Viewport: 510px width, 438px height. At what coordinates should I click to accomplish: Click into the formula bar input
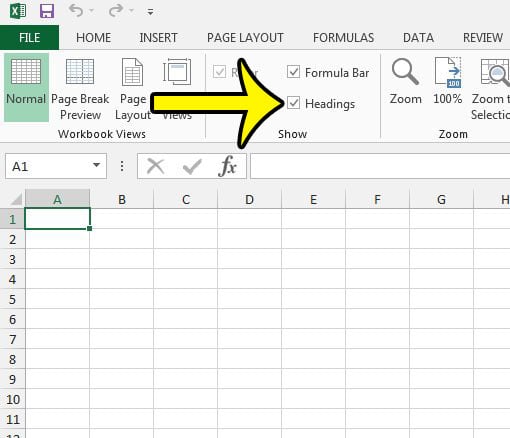coord(380,166)
